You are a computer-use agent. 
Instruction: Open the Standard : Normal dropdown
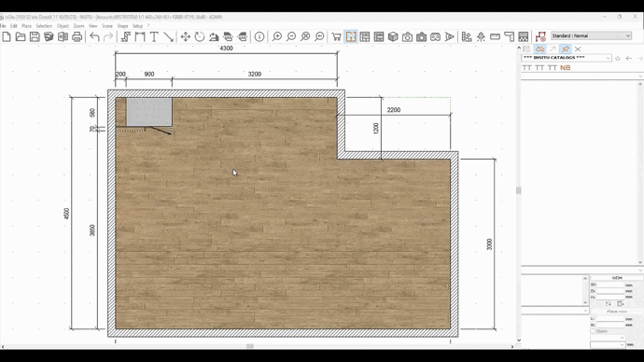591,35
